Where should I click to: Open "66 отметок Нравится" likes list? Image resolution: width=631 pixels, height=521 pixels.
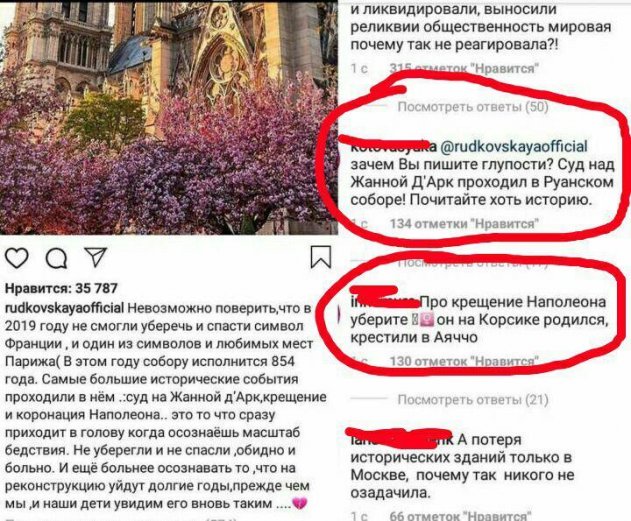(461, 515)
